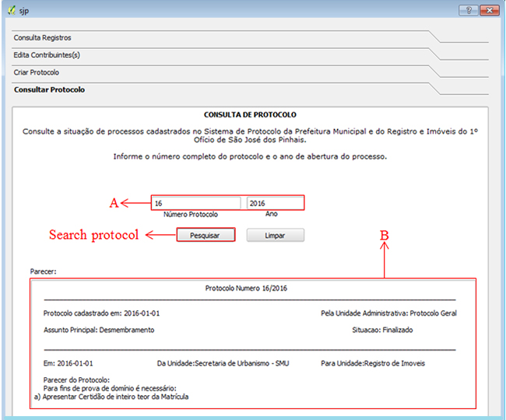Click the Número Protocolo input field

195,203
